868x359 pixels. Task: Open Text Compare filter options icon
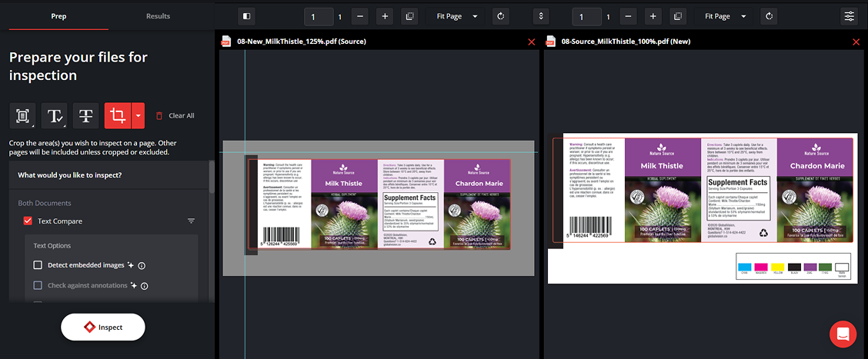click(x=192, y=221)
